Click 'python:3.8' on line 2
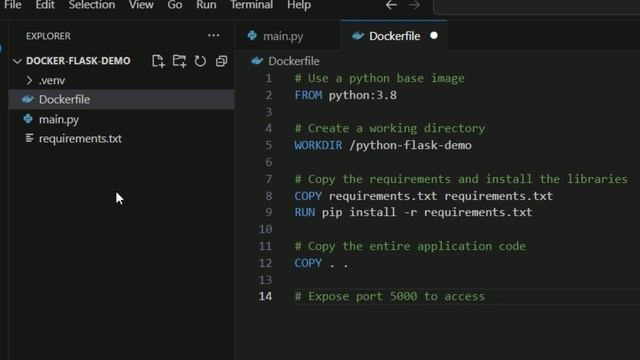The image size is (640, 360). coord(362,95)
